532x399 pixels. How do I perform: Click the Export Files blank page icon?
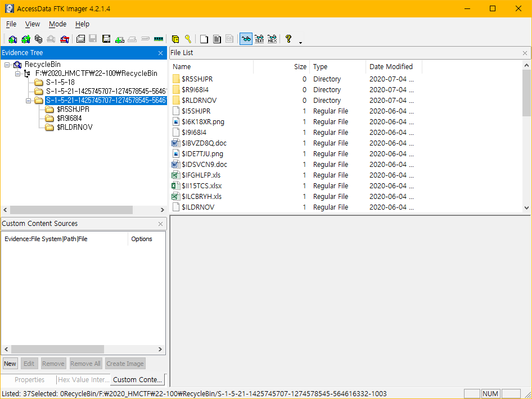click(x=204, y=39)
